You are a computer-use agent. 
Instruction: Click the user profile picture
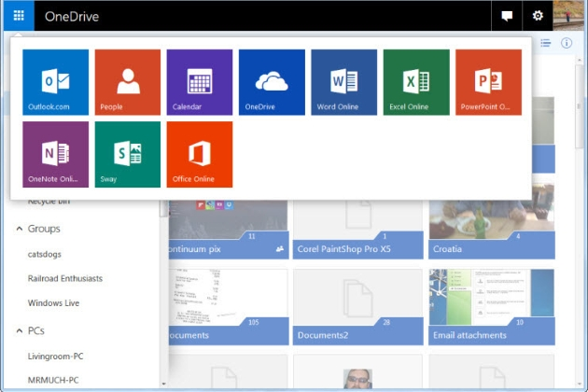569,16
